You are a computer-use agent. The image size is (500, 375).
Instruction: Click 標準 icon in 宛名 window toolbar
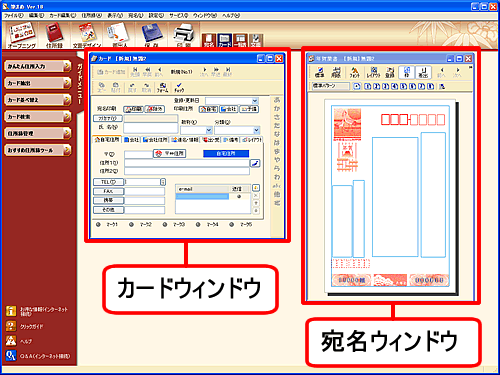320,72
